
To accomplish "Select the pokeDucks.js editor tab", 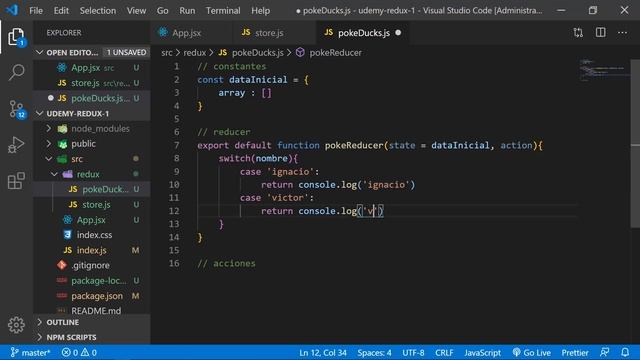I will (x=362, y=33).
